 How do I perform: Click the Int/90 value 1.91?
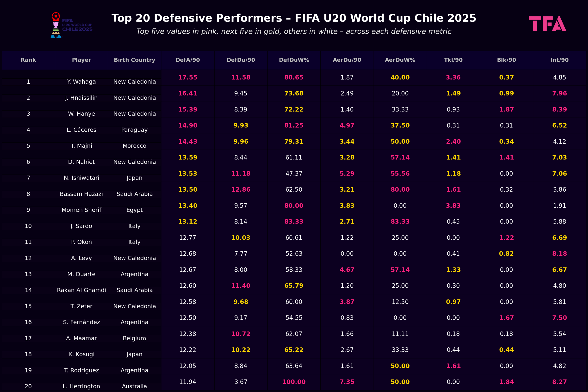coord(560,206)
